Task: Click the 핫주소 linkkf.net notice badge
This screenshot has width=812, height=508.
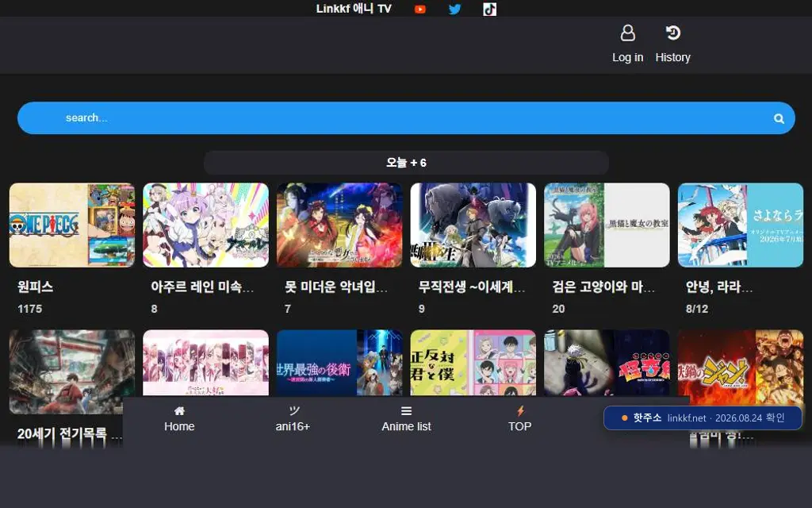Action: (x=703, y=418)
